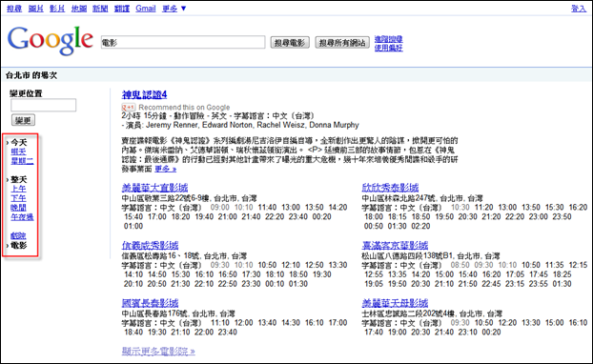The image size is (593, 364).
Task: Click the 變更 location button
Action: pos(23,120)
